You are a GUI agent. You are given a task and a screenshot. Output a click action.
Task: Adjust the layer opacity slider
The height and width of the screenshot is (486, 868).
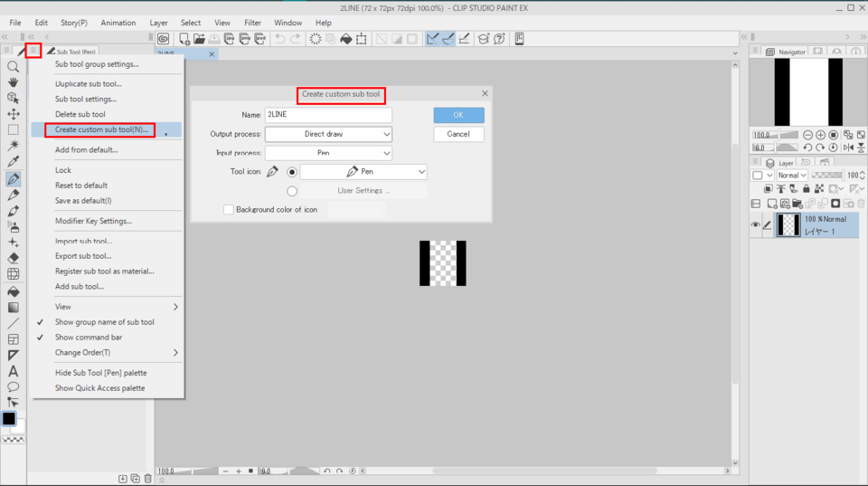[x=826, y=175]
